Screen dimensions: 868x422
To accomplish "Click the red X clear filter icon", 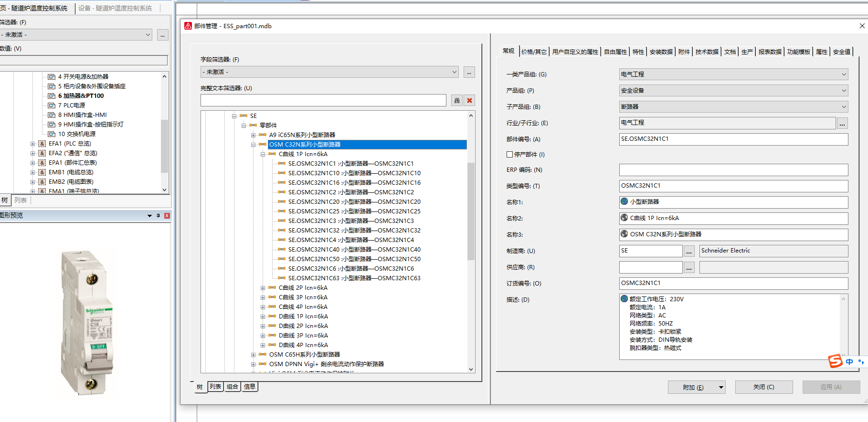I will click(x=469, y=100).
